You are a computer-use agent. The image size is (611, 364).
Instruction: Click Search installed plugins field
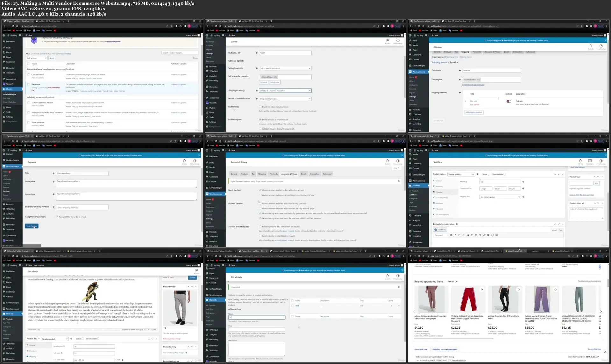click(180, 53)
